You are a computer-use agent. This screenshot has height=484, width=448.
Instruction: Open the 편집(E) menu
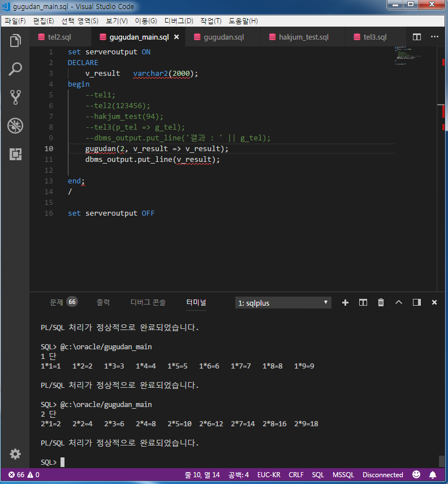coord(43,21)
